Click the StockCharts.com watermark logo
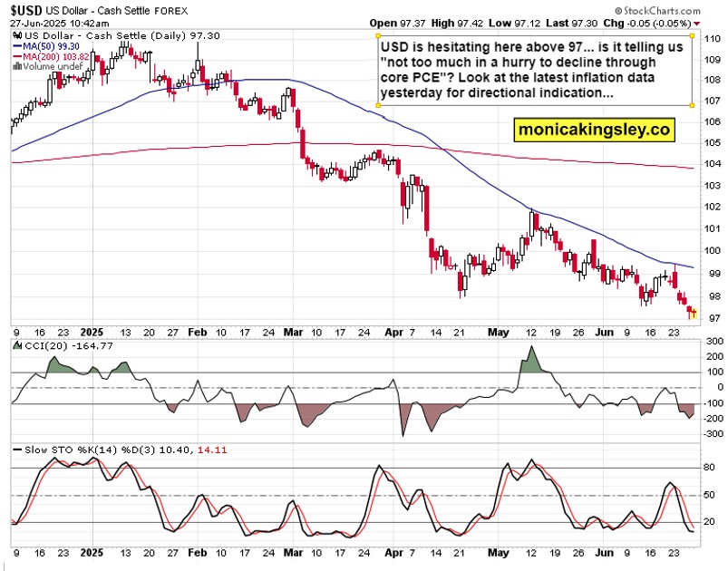The image size is (728, 571). 657,11
